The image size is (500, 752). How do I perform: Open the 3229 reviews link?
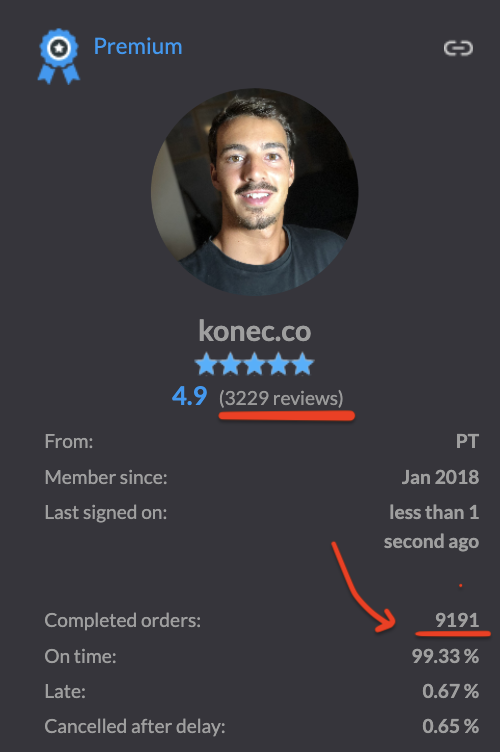281,398
